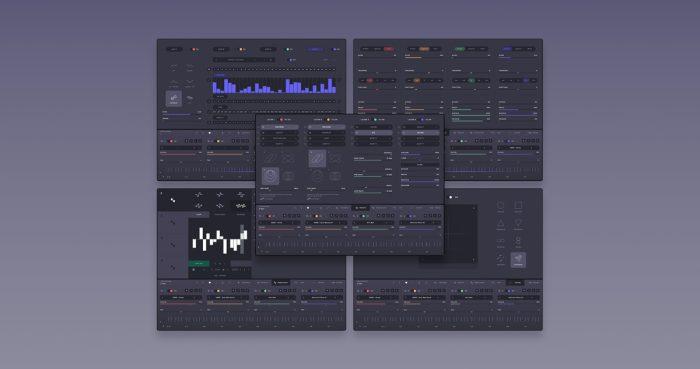
Task: Click the purple highlighted button in top-left window header
Action: click(x=315, y=49)
